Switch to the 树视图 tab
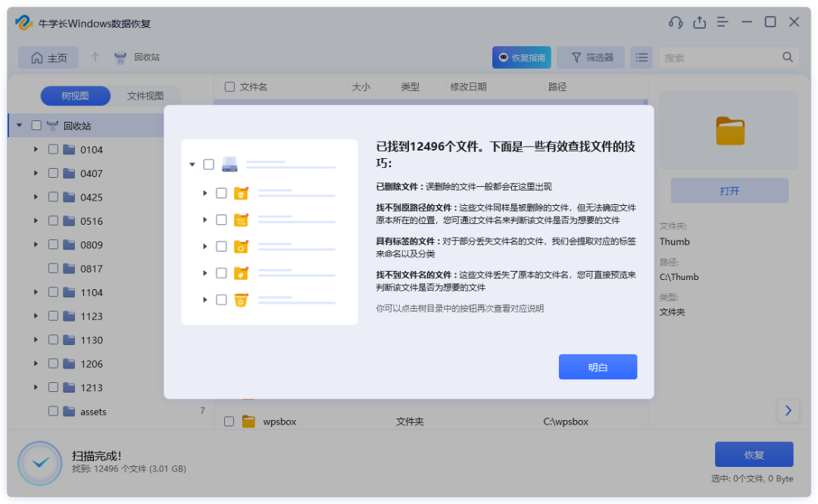818x504 pixels. [x=75, y=95]
